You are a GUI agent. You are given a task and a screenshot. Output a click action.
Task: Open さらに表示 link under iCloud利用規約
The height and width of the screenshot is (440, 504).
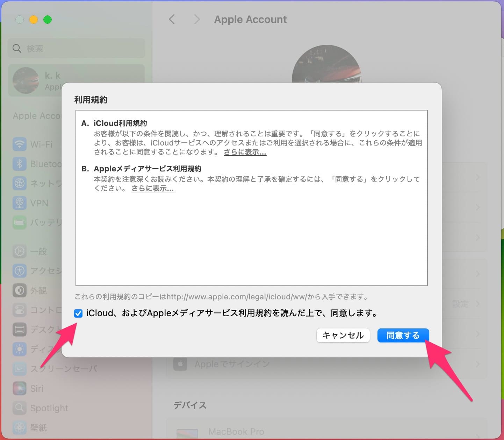(x=245, y=152)
